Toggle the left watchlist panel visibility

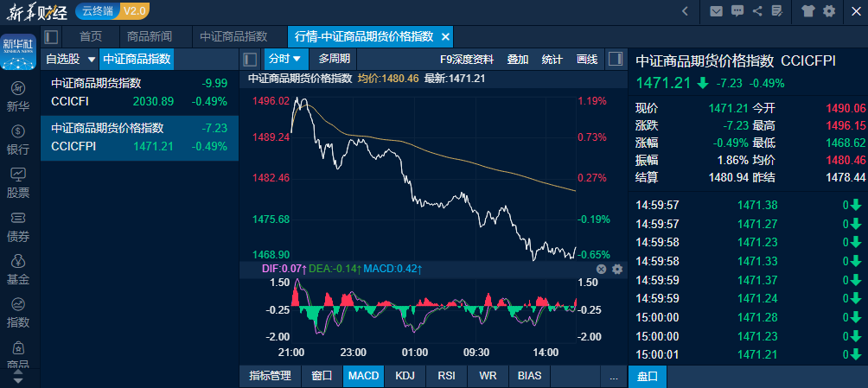pyautogui.click(x=250, y=60)
